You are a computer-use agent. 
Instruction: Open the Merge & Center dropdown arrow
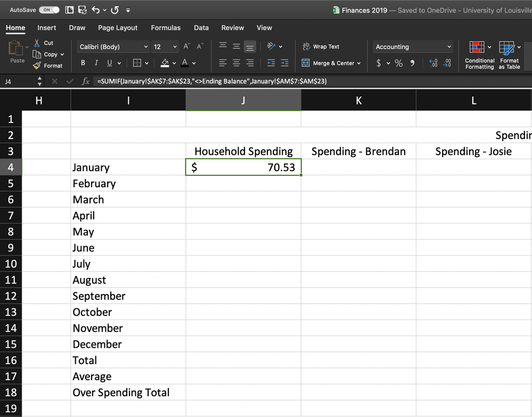[358, 63]
